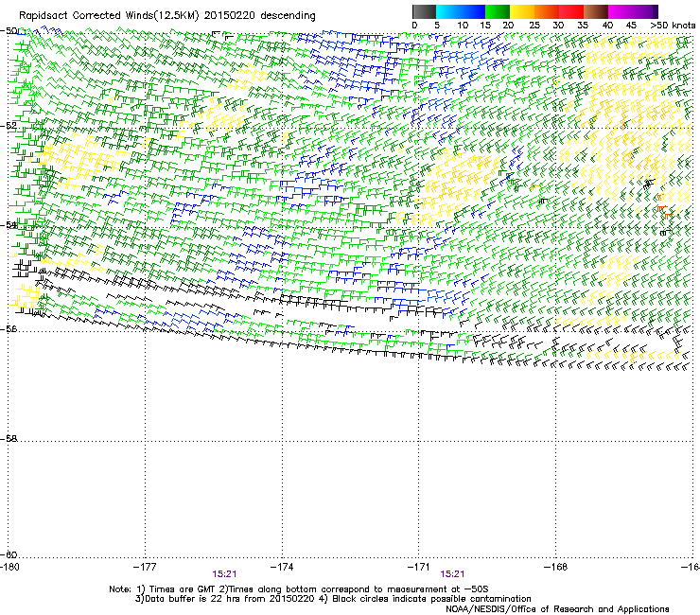
Task: Click the '>50 knots' legend label
Action: point(673,26)
